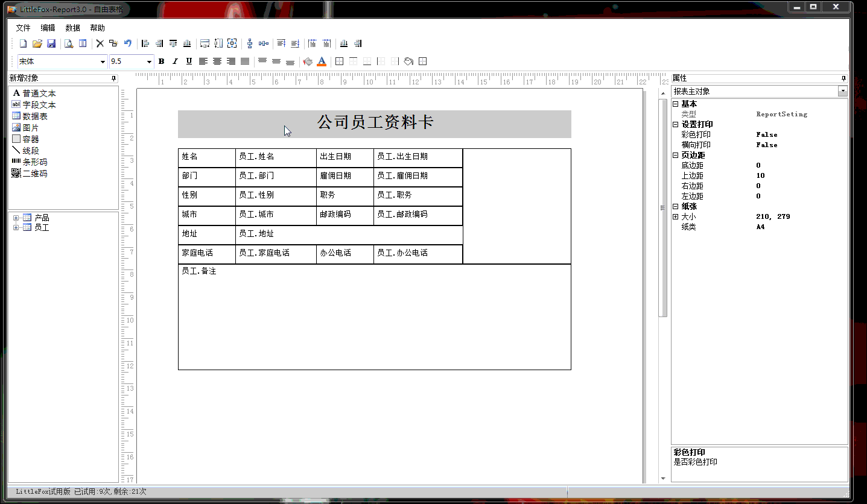The width and height of the screenshot is (867, 504).
Task: Click the 上边距 value 10
Action: (760, 175)
